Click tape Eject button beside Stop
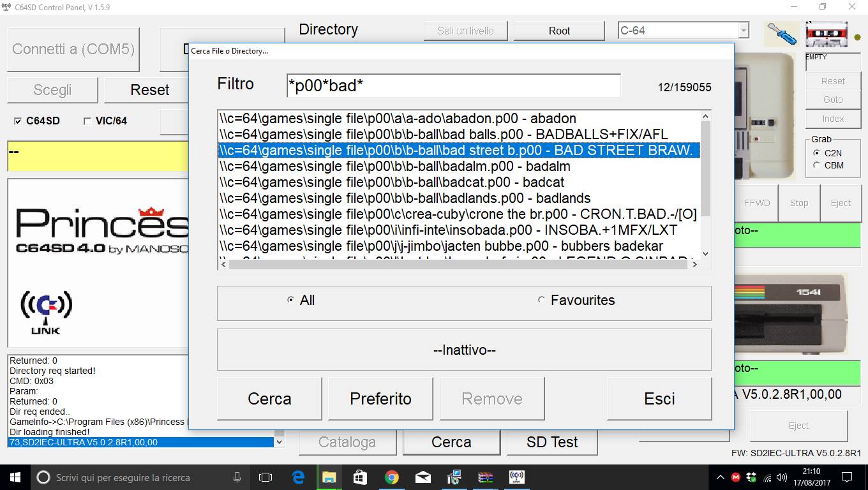Image resolution: width=868 pixels, height=490 pixels. pyautogui.click(x=841, y=203)
